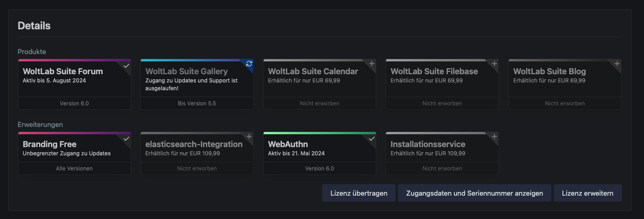Open the WoltLab Suite Forum title
The height and width of the screenshot is (219, 644).
click(63, 71)
